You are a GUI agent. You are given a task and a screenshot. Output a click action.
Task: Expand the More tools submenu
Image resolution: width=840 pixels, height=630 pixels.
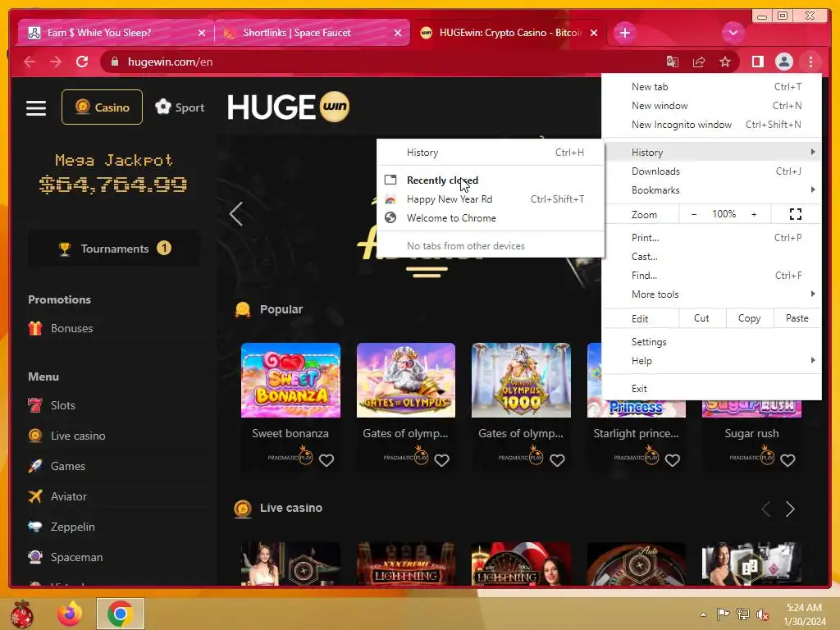pos(711,294)
